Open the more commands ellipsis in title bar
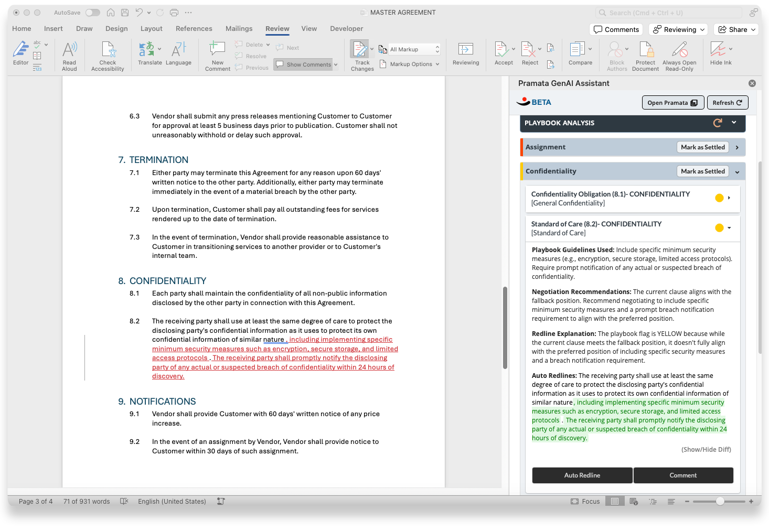This screenshot has height=532, width=769. coord(188,13)
